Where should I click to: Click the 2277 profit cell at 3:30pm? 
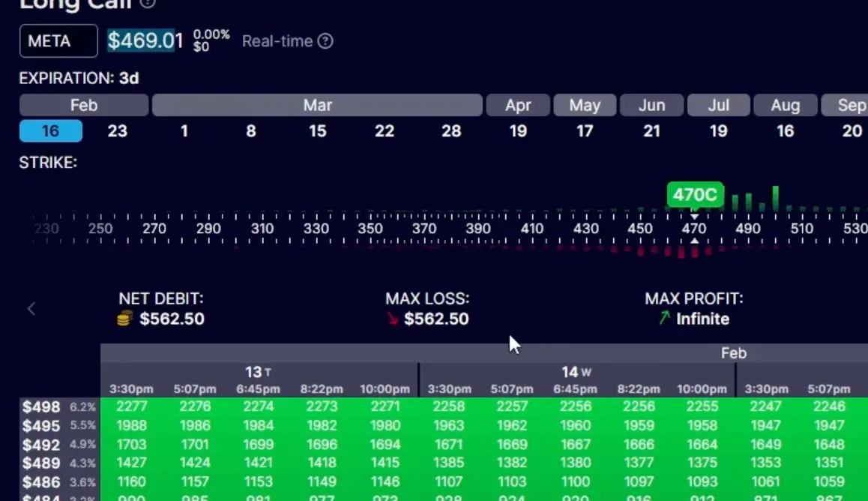pos(131,406)
